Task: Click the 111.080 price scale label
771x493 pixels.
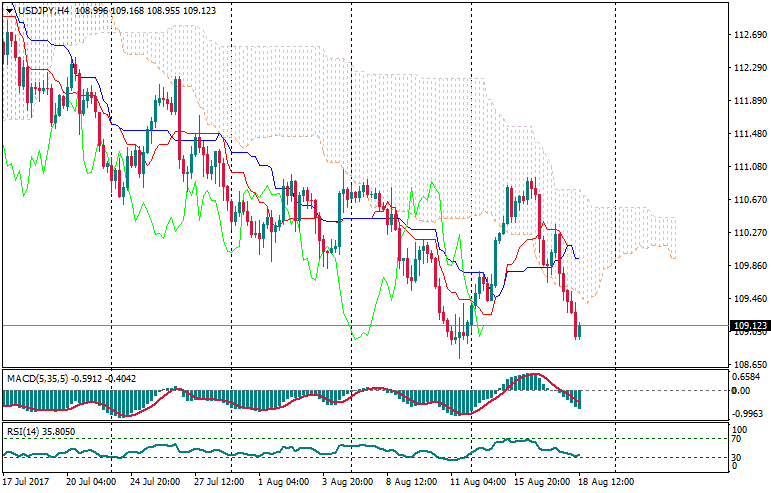Action: coord(748,167)
